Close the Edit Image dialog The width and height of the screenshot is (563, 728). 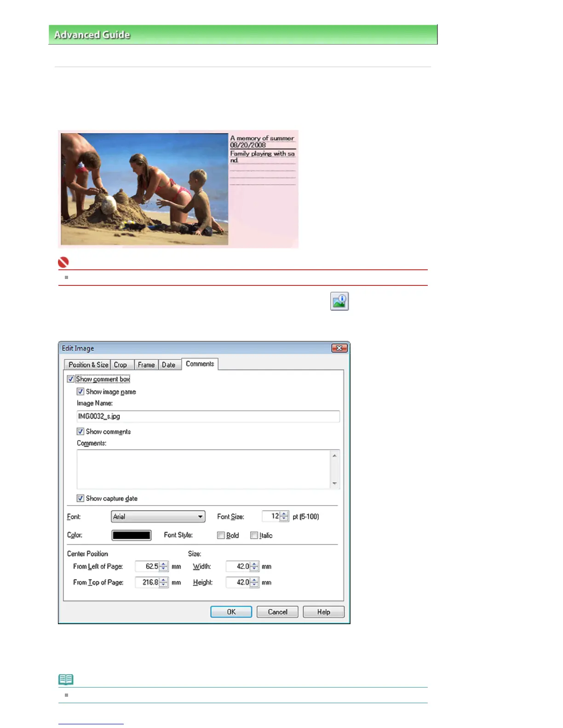[339, 348]
